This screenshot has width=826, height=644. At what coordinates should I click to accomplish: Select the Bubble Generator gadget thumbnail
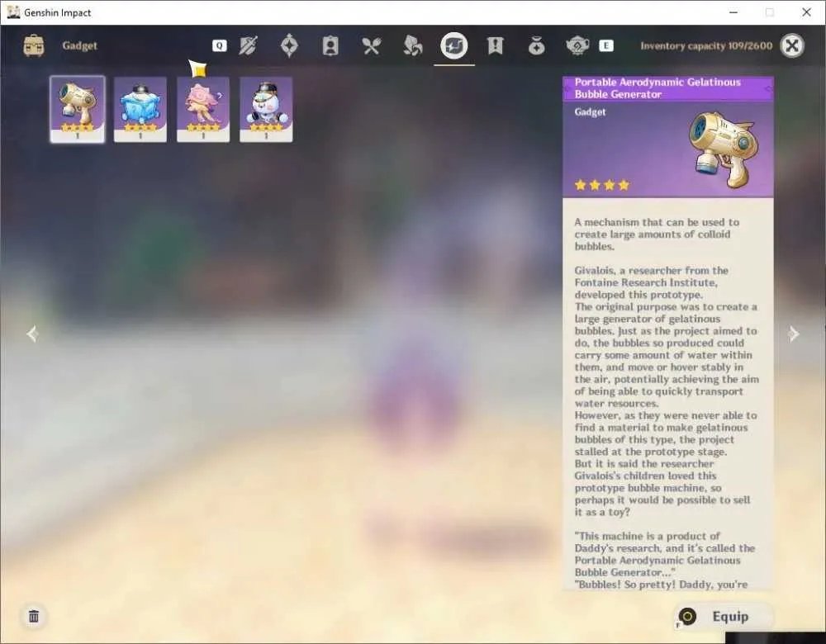(78, 109)
